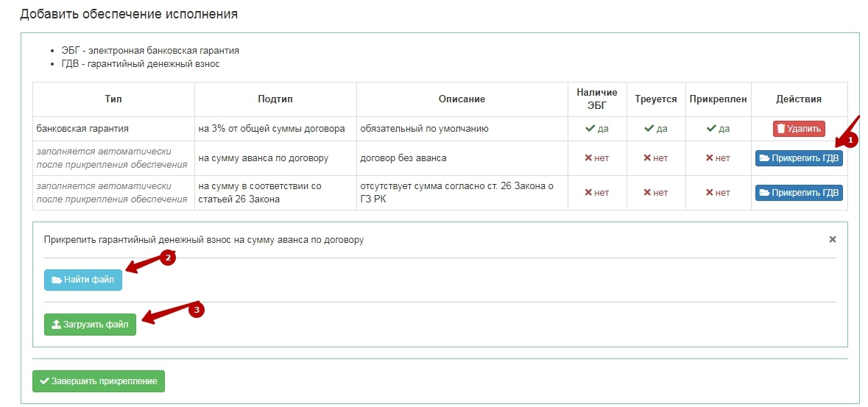
Task: Click the green checkmark under Наличие ЭБГ
Action: (590, 129)
